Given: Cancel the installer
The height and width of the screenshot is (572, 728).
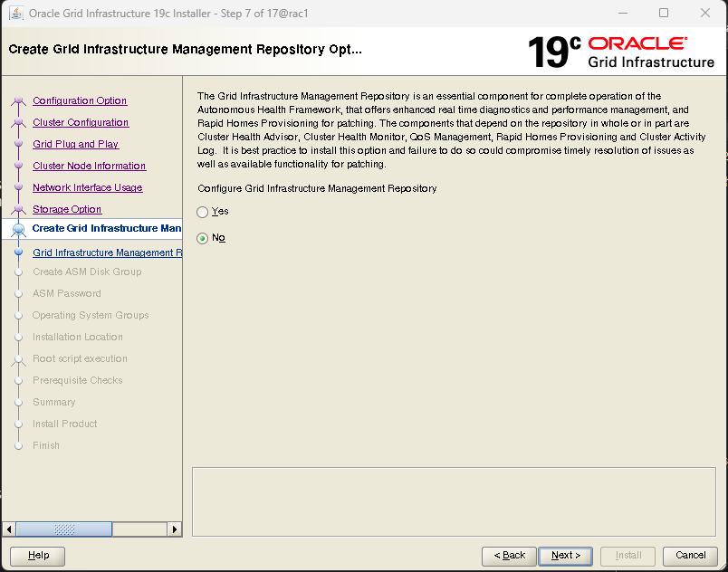Looking at the screenshot, I should tap(690, 556).
